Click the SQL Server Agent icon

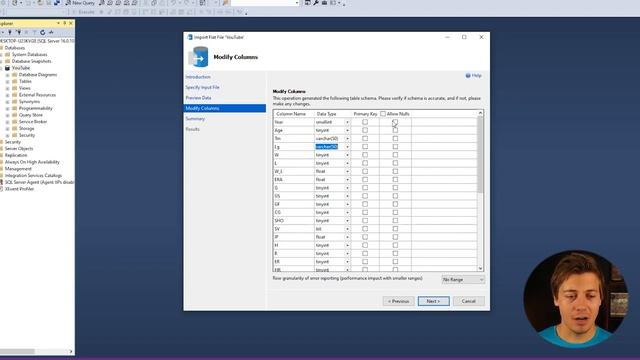click(x=1, y=182)
